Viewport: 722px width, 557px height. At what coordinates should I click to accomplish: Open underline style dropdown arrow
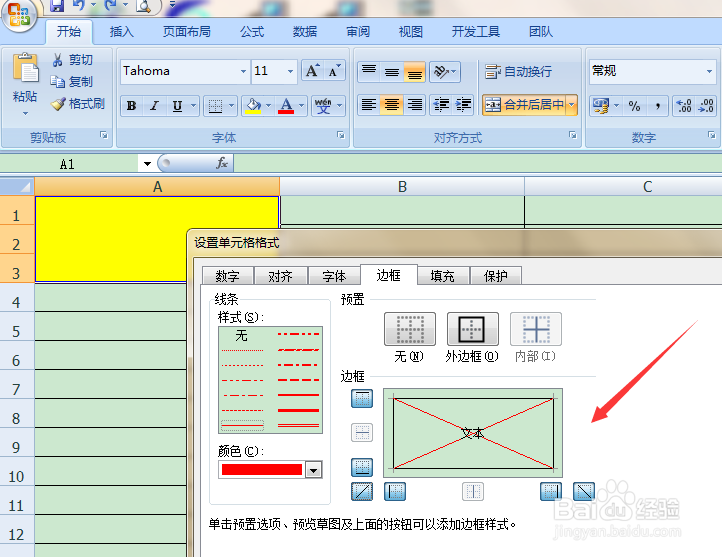pos(194,106)
